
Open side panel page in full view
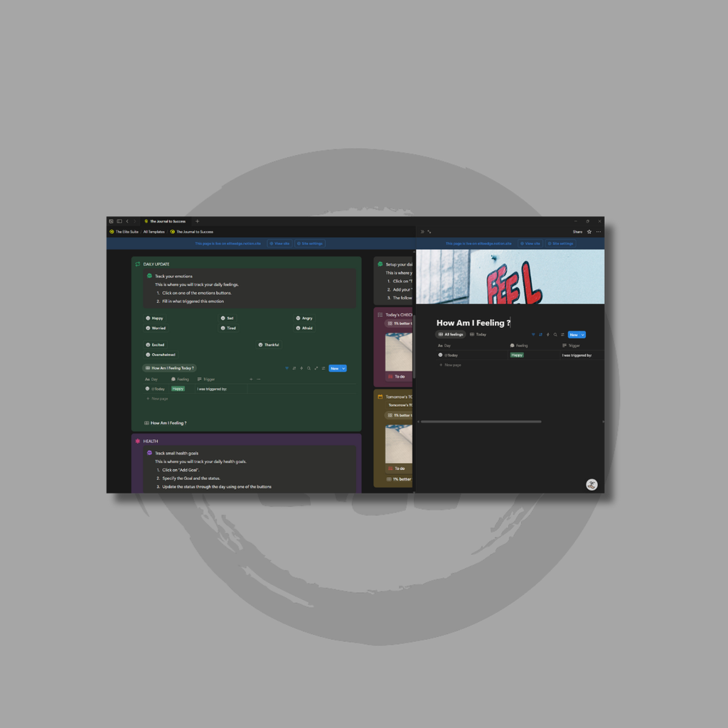tap(429, 232)
